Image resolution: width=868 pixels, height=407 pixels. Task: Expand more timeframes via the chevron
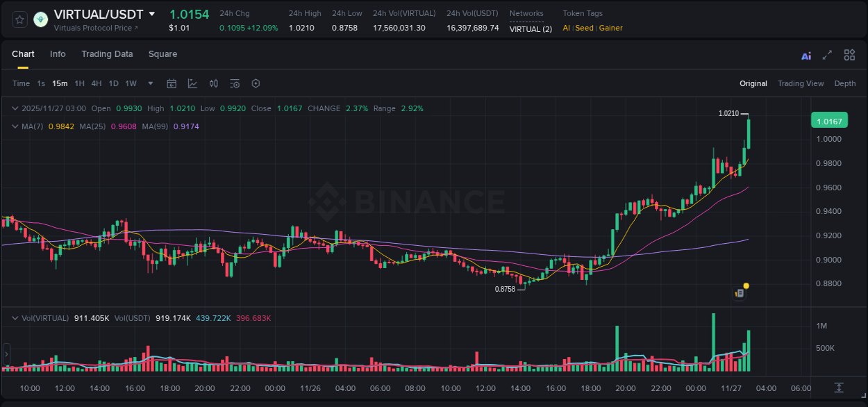coord(149,83)
